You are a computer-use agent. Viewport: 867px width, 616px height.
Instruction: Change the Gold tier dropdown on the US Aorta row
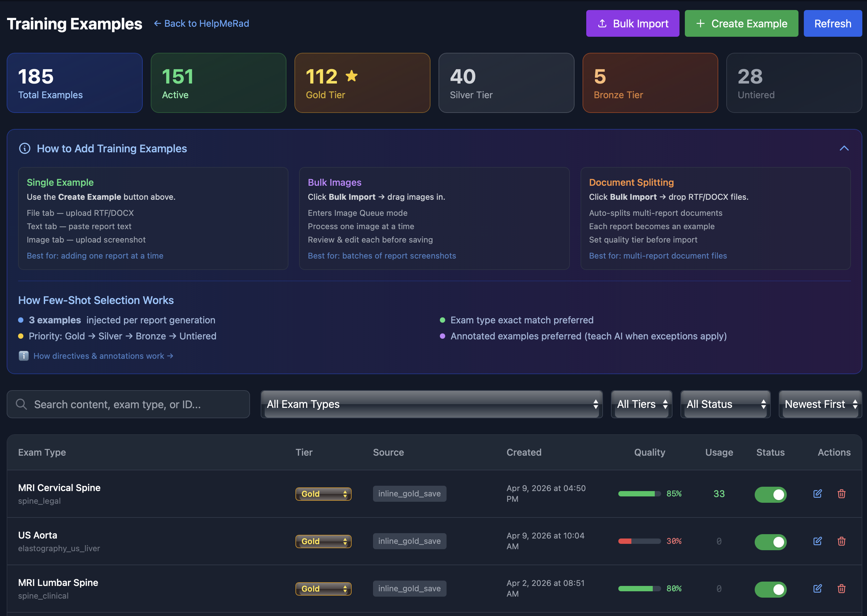tap(323, 541)
